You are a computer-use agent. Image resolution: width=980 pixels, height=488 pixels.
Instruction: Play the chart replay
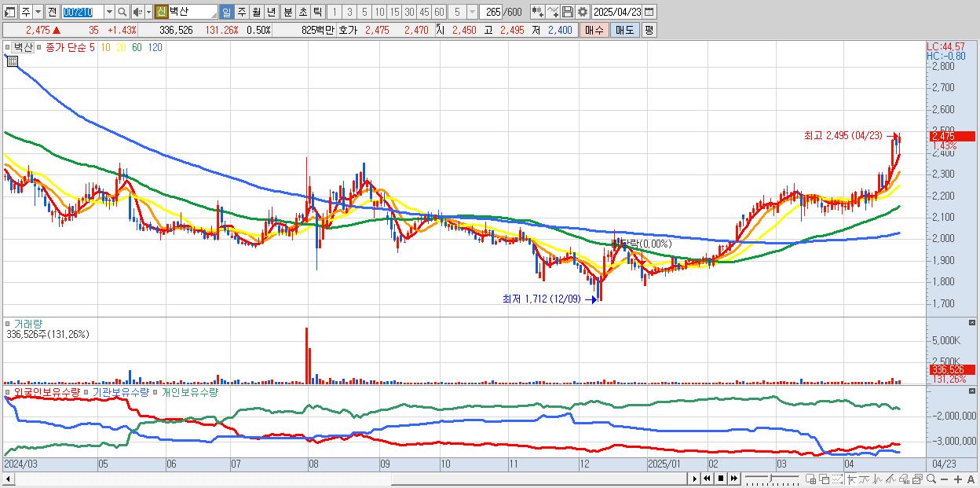695,479
